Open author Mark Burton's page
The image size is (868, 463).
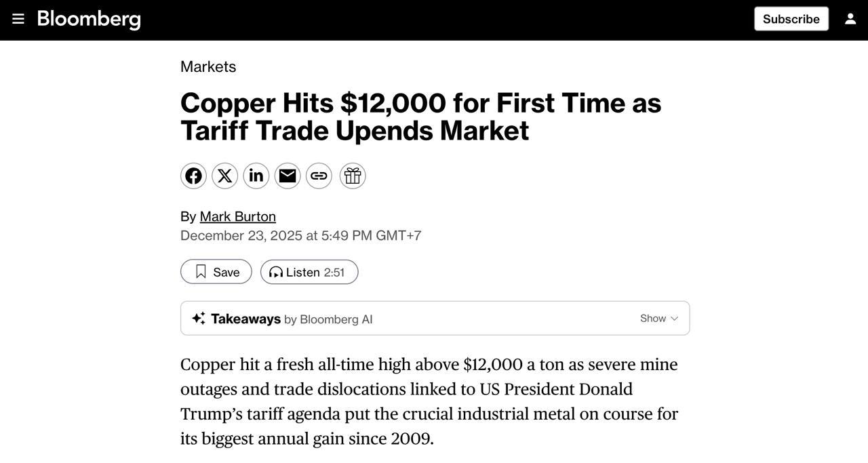click(x=237, y=216)
